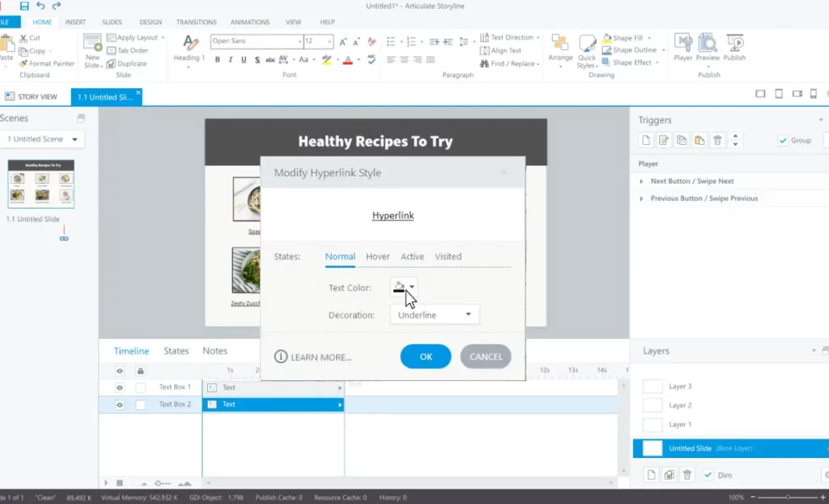Open the Decoration Underline dropdown
This screenshot has width=829, height=504.
[x=435, y=315]
